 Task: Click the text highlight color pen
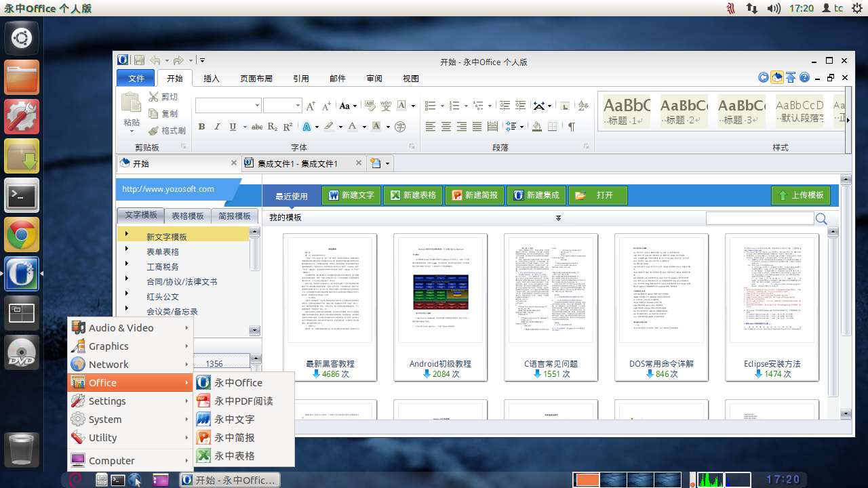(x=328, y=127)
